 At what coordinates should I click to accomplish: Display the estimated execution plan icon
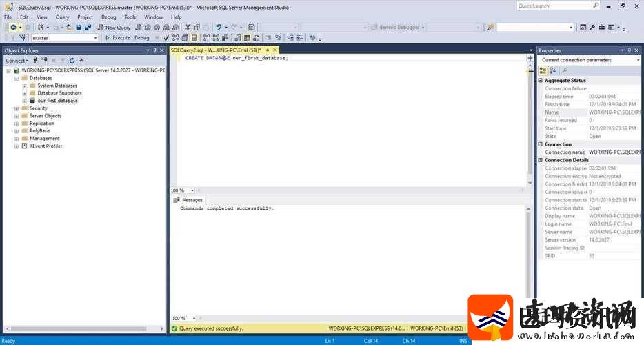pyautogui.click(x=175, y=38)
